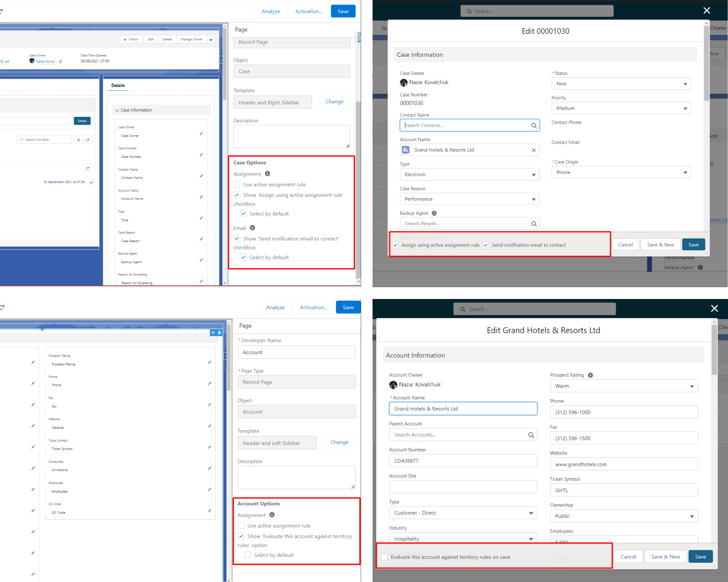This screenshot has width=728, height=582.
Task: Open the Status dropdown showing New
Action: 621,84
